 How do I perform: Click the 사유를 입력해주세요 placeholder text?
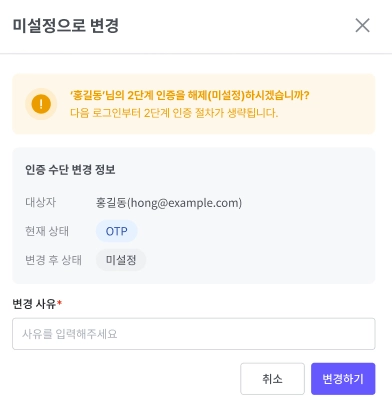coord(70,334)
